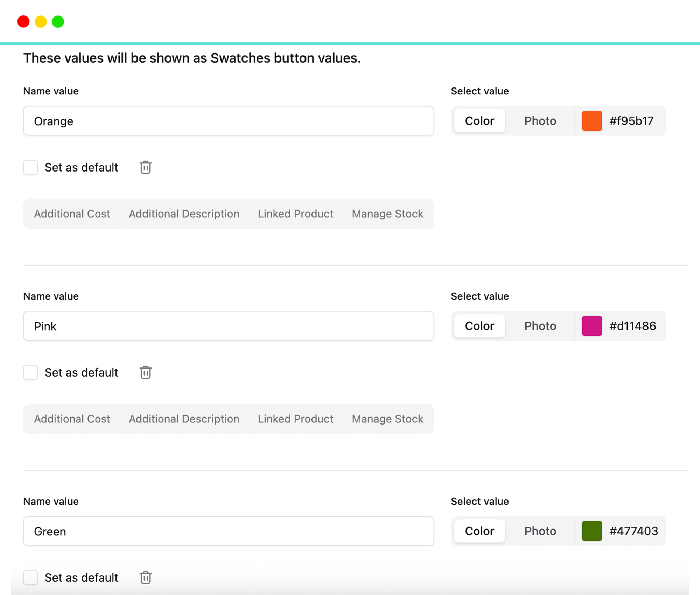Open Linked Product tab under Pink

click(x=295, y=419)
